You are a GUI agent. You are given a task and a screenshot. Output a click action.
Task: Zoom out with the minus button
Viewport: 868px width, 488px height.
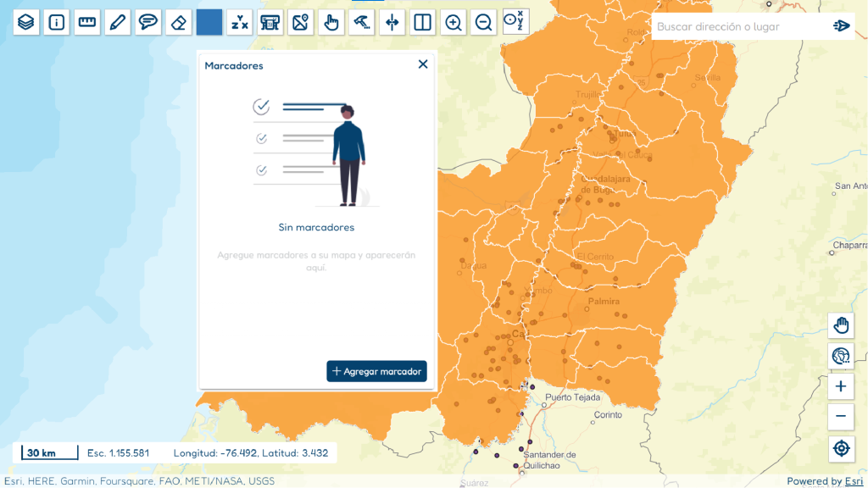point(841,416)
